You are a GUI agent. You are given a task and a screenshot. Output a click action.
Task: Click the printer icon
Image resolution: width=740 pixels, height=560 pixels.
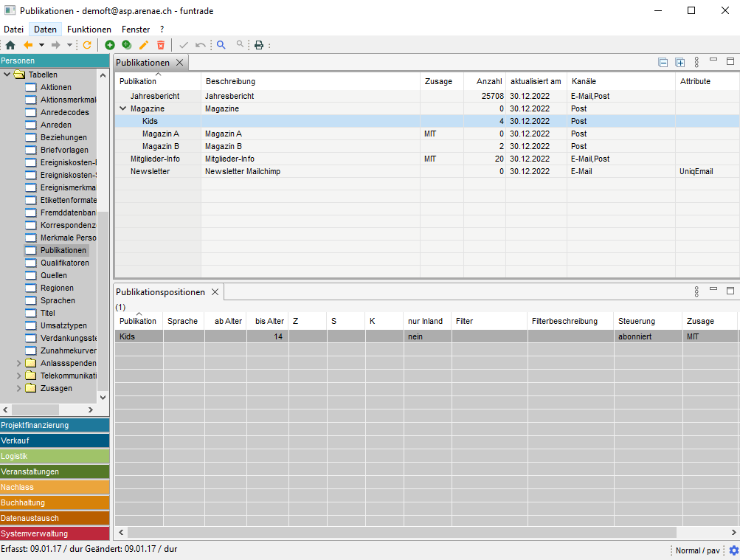259,45
